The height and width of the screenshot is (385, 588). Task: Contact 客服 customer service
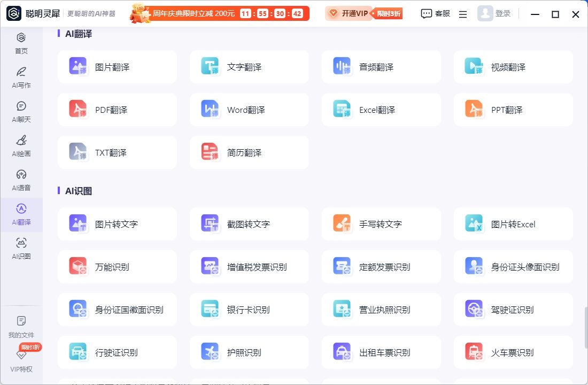pos(435,13)
